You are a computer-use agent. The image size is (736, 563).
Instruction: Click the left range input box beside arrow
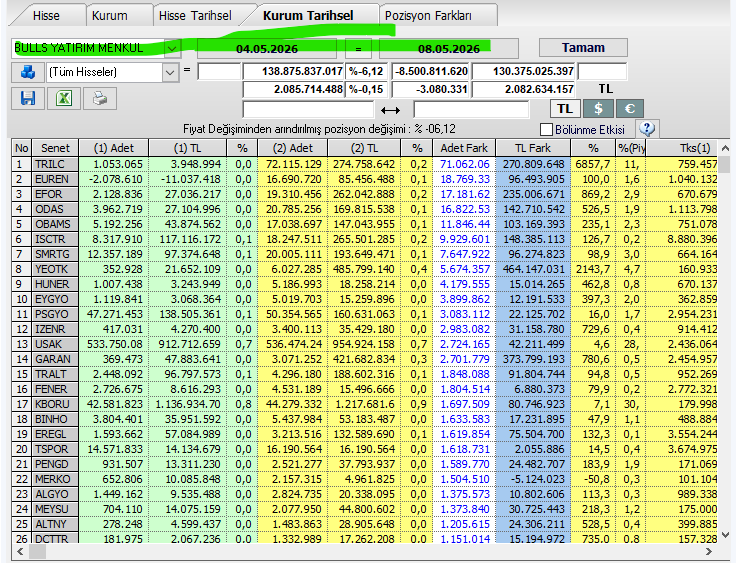308,109
